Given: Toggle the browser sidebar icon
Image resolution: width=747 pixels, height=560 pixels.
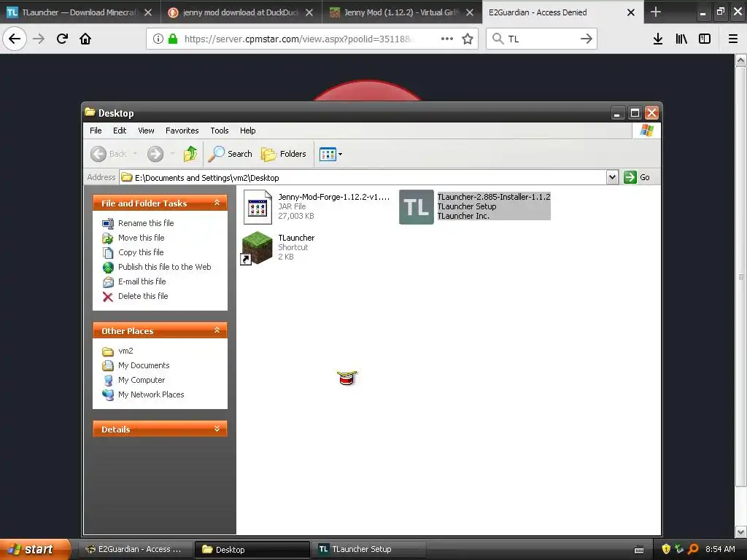Looking at the screenshot, I should (705, 39).
